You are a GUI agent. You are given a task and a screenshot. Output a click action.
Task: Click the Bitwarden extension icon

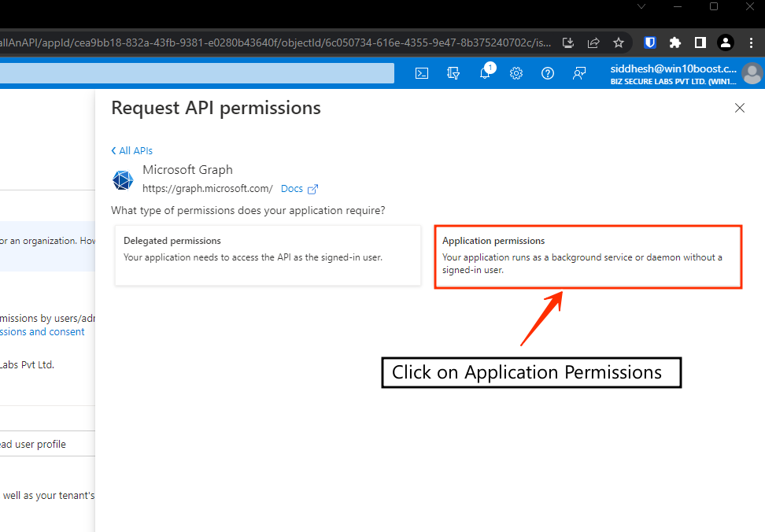[x=650, y=42]
